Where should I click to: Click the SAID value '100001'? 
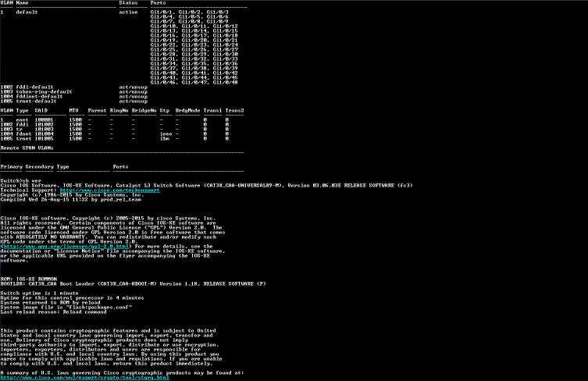point(45,119)
